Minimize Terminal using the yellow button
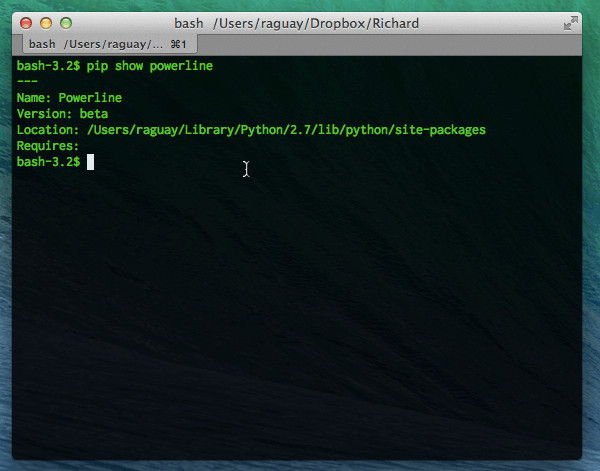The height and width of the screenshot is (471, 600). click(x=46, y=23)
